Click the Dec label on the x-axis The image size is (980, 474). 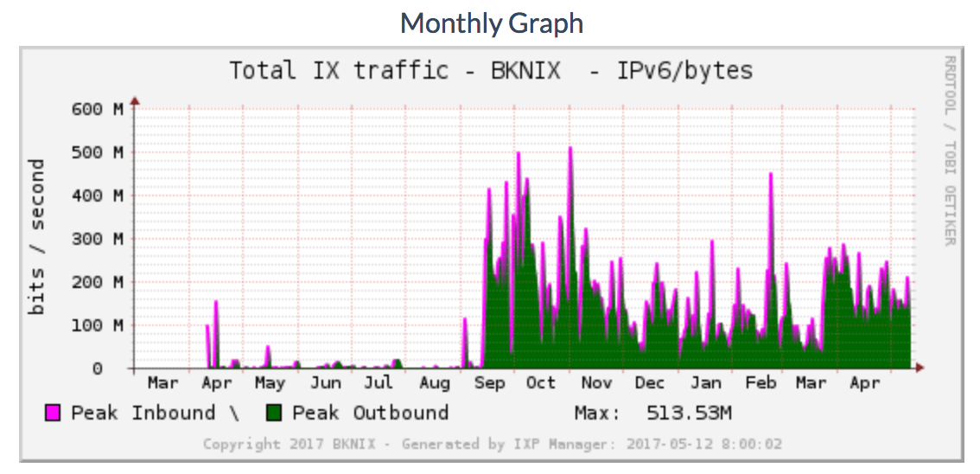pyautogui.click(x=649, y=383)
